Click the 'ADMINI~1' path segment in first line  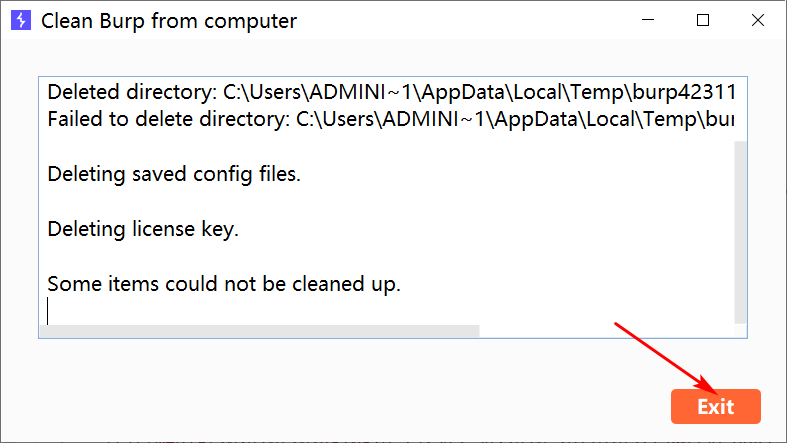click(360, 92)
